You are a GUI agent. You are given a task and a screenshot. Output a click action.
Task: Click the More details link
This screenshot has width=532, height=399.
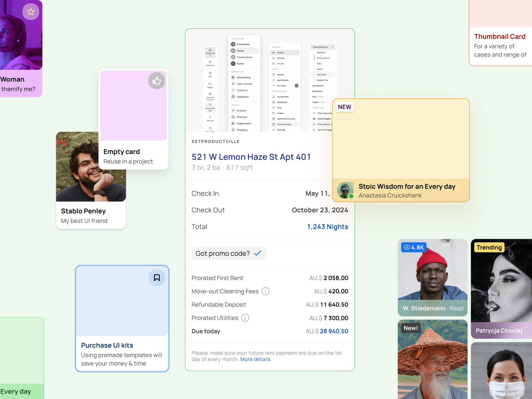click(x=255, y=359)
